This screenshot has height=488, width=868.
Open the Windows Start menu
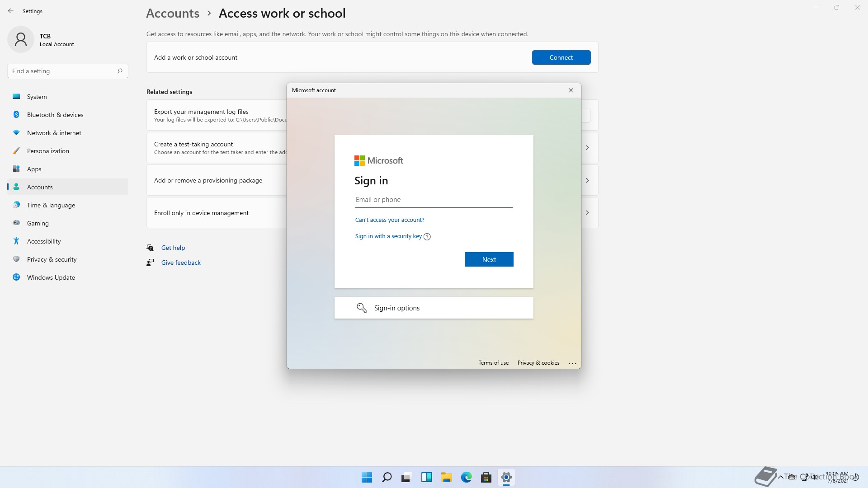[x=367, y=477]
